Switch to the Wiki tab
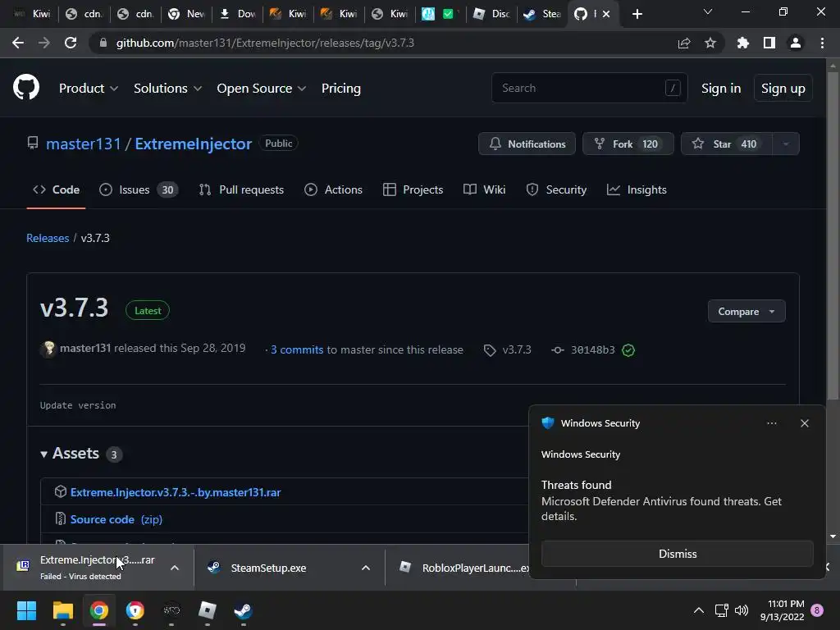The width and height of the screenshot is (840, 630). [484, 189]
